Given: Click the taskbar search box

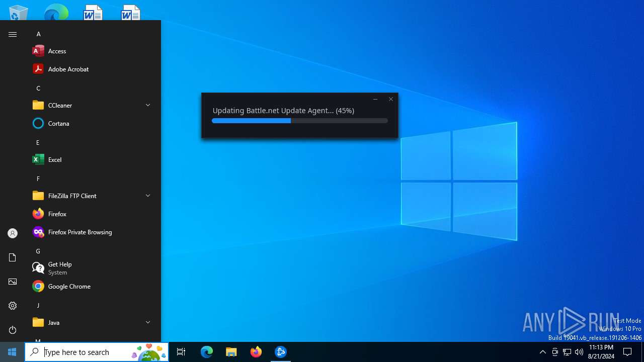Looking at the screenshot, I should pyautogui.click(x=97, y=352).
